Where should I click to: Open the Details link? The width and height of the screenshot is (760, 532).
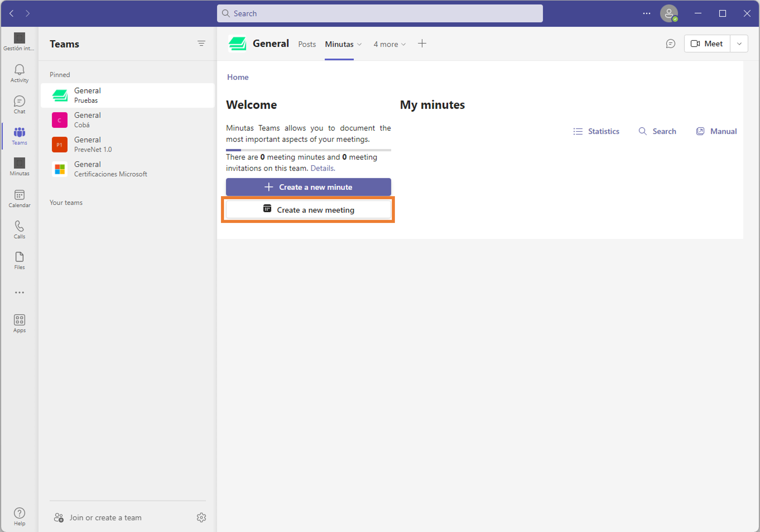[323, 168]
